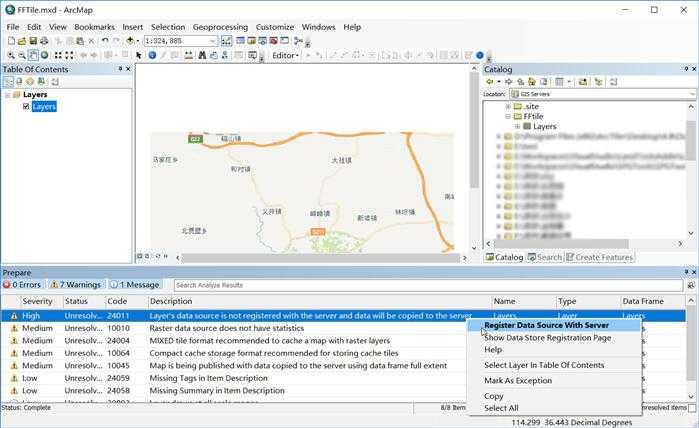Open the Geoprocessing menu
Screen dimensions: 699x428
[220, 27]
